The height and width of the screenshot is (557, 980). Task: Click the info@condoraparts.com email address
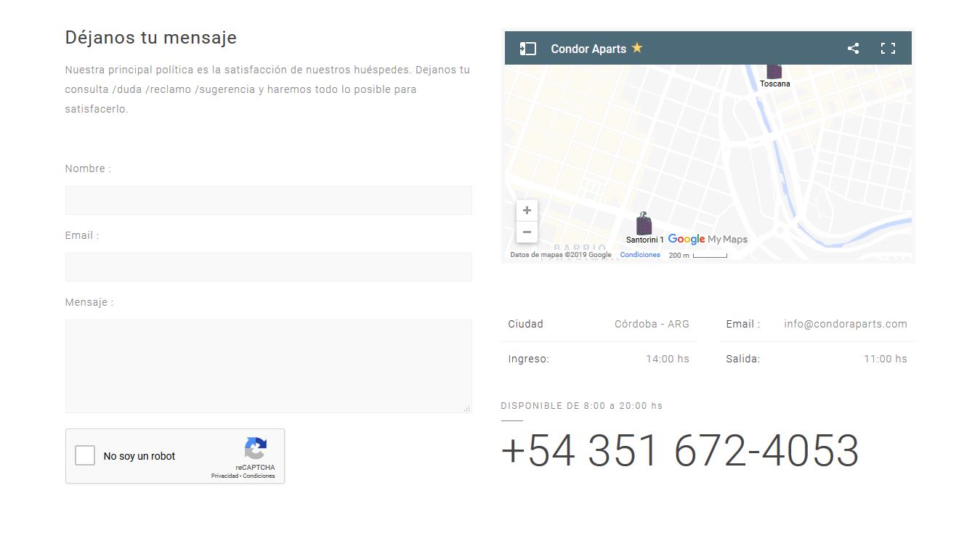click(846, 324)
